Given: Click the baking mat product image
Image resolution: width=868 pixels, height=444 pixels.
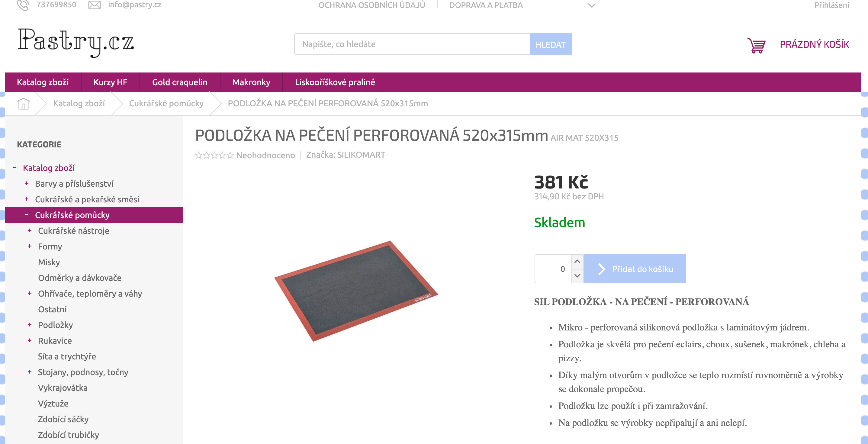Looking at the screenshot, I should 356,291.
